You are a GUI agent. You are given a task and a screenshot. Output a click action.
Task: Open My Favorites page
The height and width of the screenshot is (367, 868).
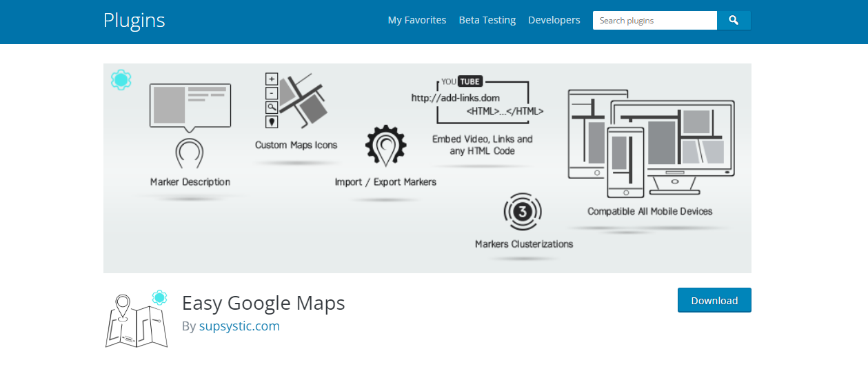[417, 20]
